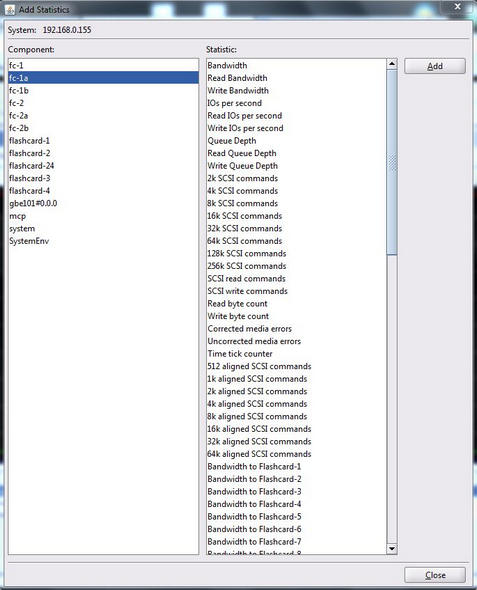Image resolution: width=477 pixels, height=590 pixels.
Task: Select the system component
Action: tap(103, 228)
